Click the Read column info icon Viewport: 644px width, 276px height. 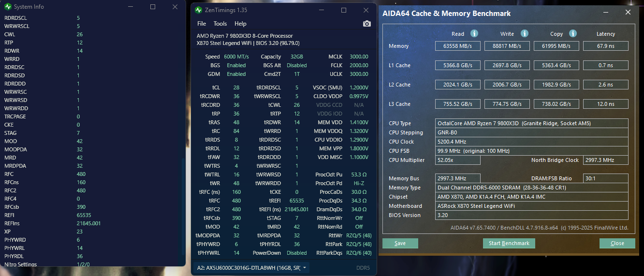pyautogui.click(x=474, y=33)
